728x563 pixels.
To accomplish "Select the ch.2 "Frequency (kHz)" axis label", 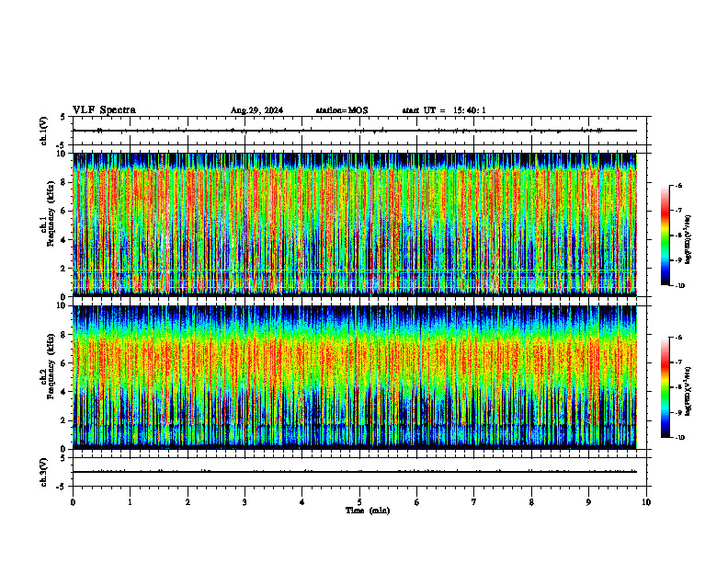I will [51, 366].
